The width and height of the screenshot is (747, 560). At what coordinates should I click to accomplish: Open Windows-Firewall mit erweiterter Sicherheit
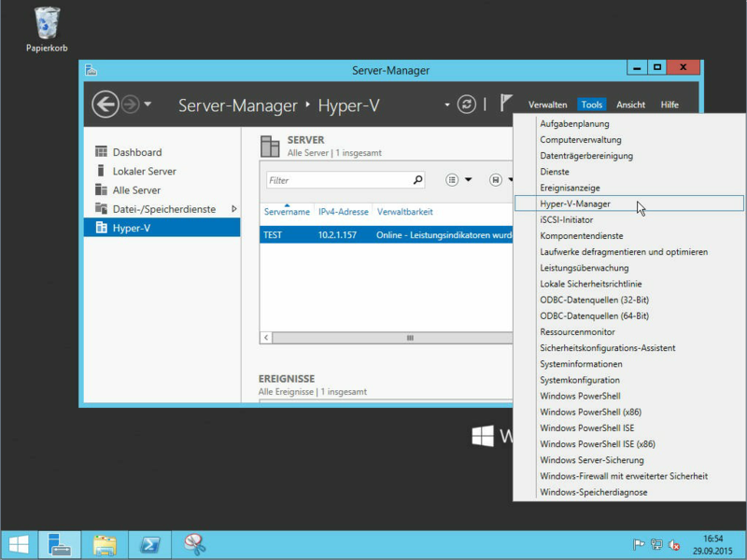click(x=628, y=476)
